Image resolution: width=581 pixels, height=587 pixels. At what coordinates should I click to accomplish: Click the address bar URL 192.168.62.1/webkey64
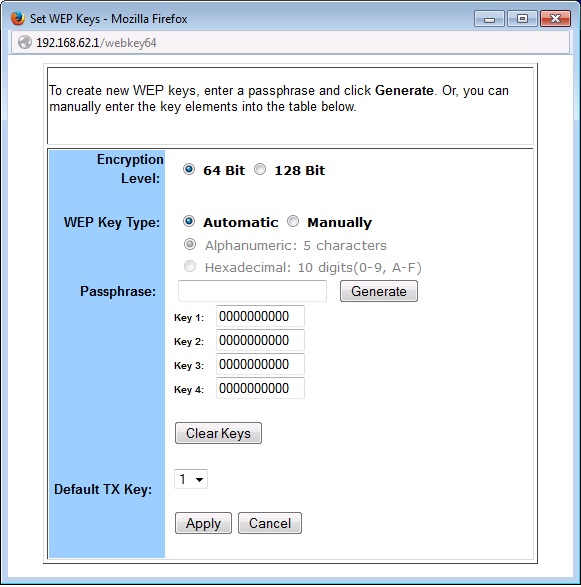pyautogui.click(x=96, y=43)
